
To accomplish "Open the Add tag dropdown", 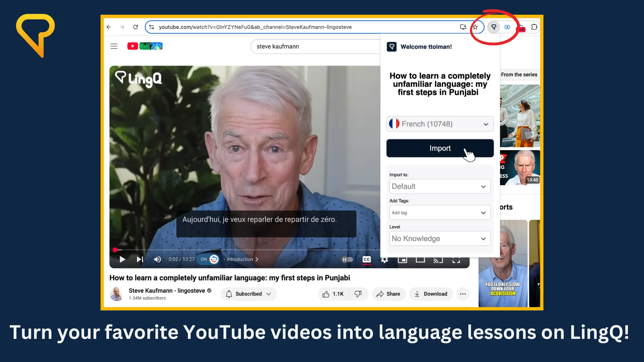I will coord(440,213).
